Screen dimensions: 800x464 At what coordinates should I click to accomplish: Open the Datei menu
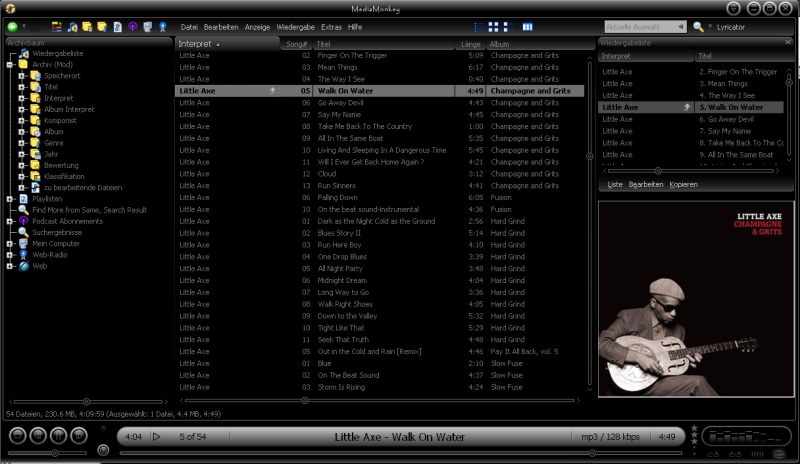click(189, 27)
